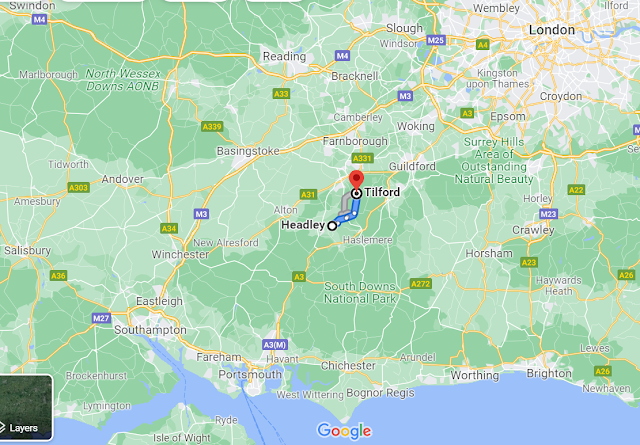The width and height of the screenshot is (640, 445).
Task: Click the Southampton city label
Action: [150, 330]
